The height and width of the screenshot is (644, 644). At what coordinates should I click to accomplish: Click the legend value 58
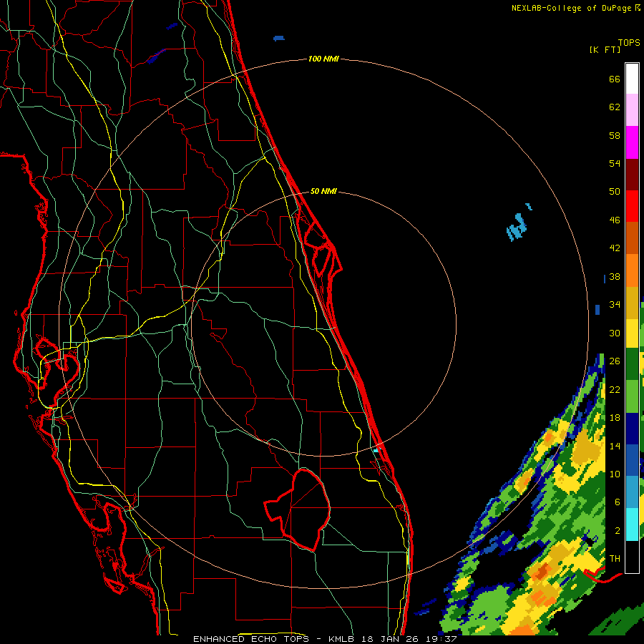tap(615, 135)
